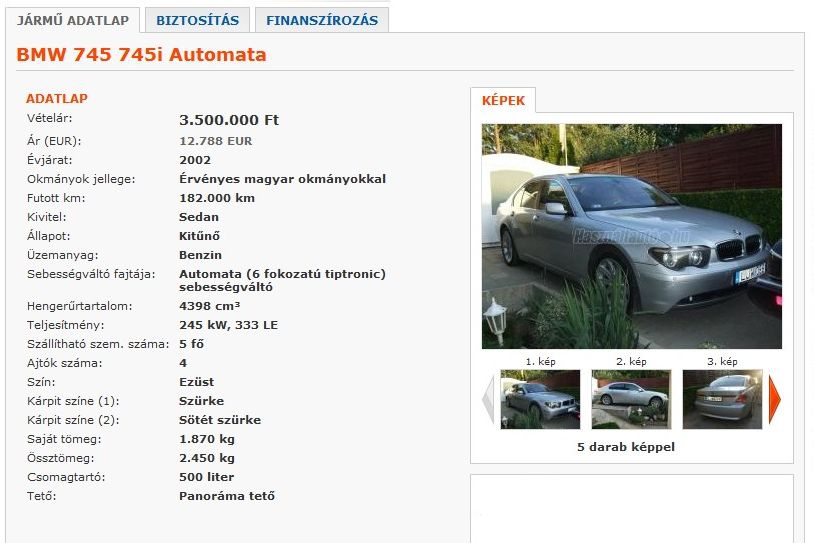Select the Jármű adatlap tab

point(73,20)
